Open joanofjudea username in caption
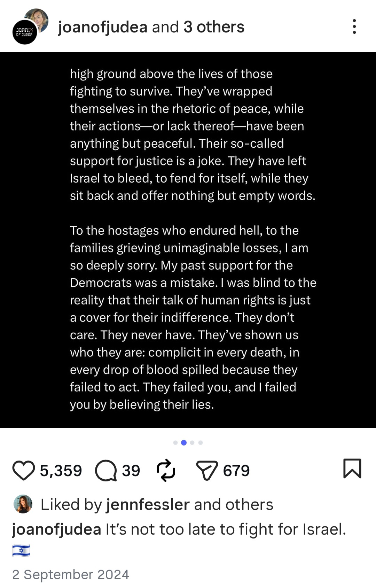 57,529
